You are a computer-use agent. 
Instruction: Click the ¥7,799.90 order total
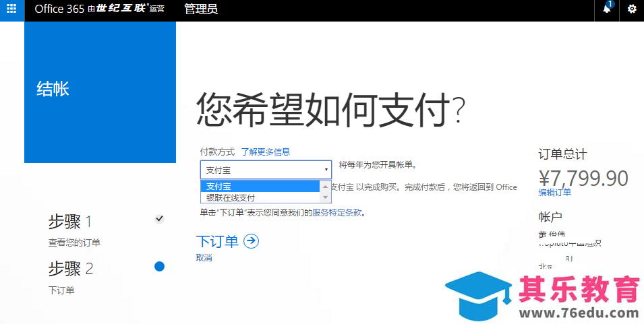[583, 179]
